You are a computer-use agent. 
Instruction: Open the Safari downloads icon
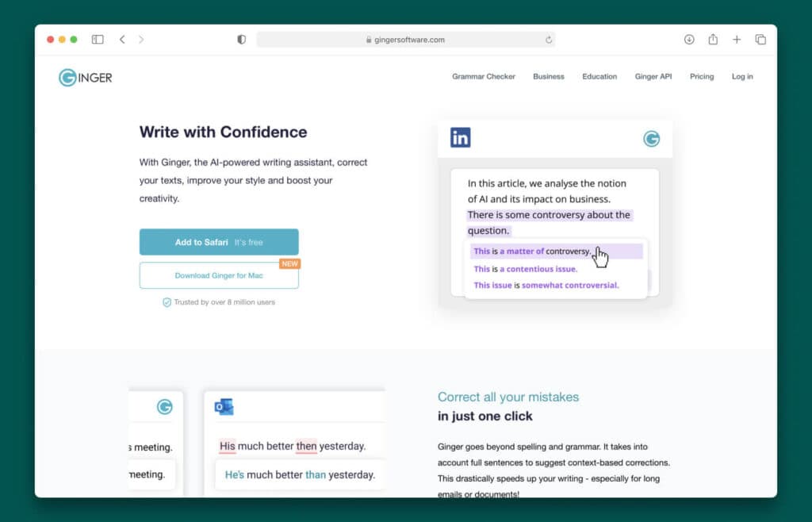tap(689, 40)
